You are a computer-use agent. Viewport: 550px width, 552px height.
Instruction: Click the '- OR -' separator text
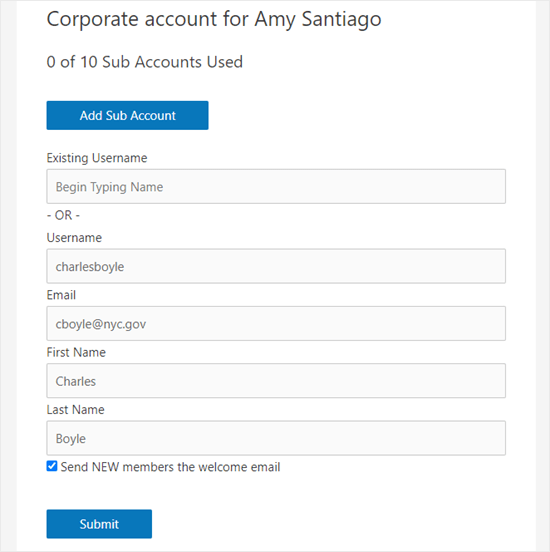point(63,215)
